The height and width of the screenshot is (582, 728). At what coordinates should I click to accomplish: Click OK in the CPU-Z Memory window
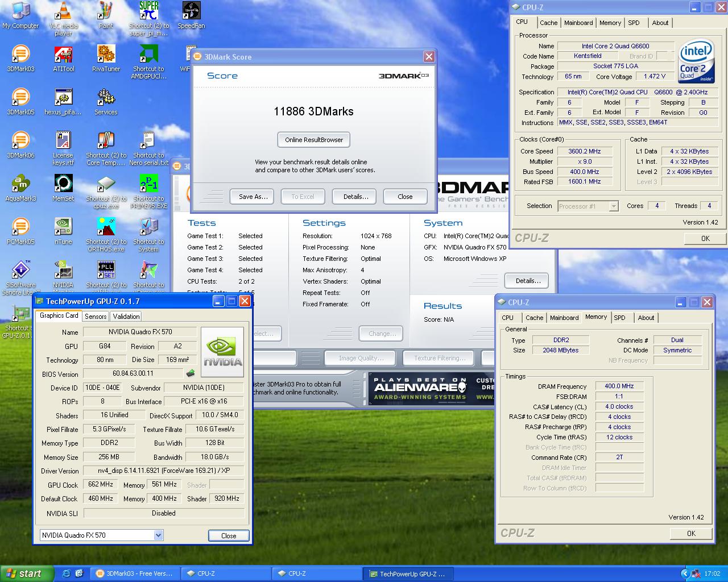coord(691,533)
